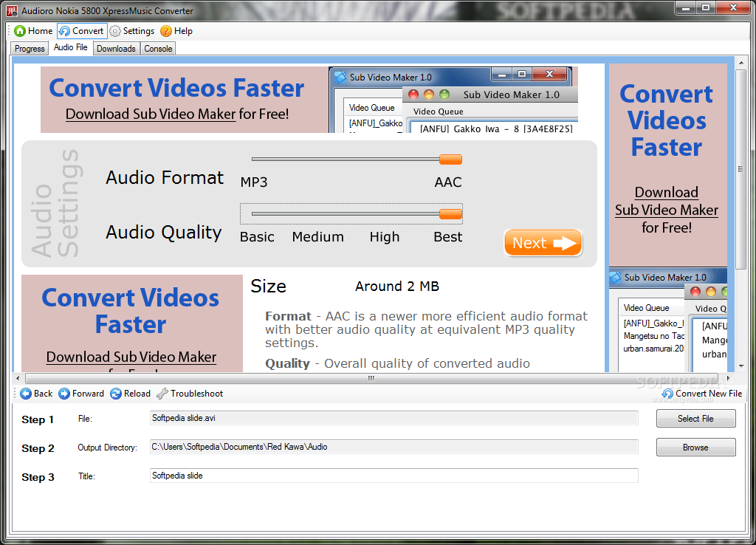Select Medium audio quality label
Image resolution: width=756 pixels, height=545 pixels.
point(317,237)
